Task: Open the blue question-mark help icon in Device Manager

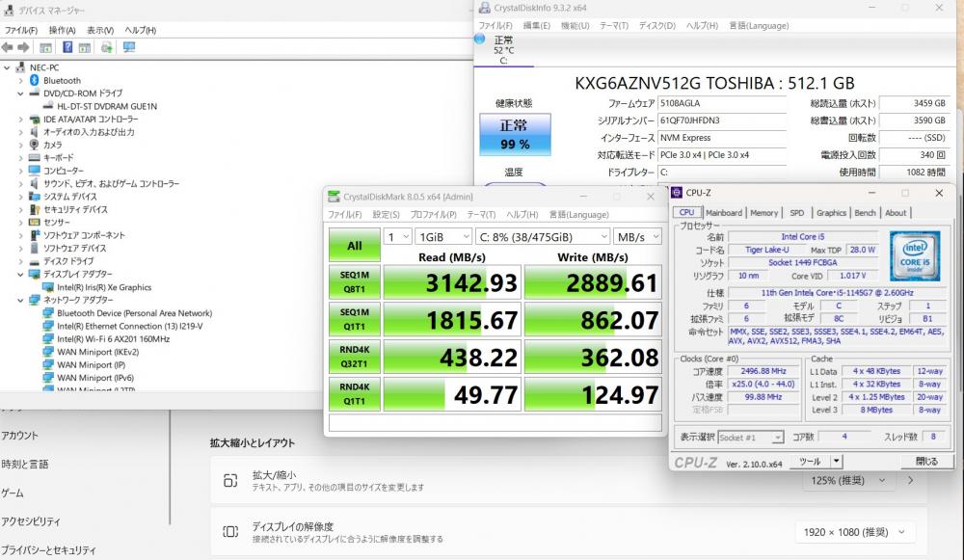Action: coord(67,47)
